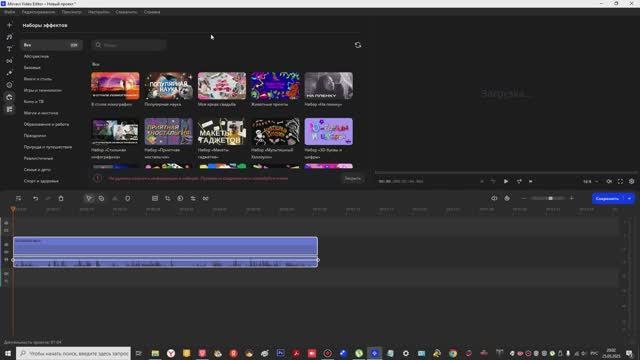This screenshot has height=360, width=640.
Task: Select the 'Все' category
Action: tap(51, 45)
